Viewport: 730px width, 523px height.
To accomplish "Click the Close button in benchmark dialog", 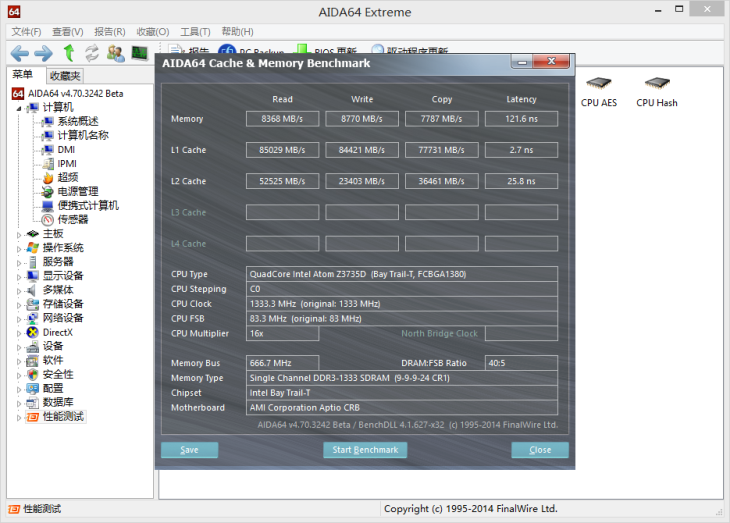I will (x=540, y=450).
